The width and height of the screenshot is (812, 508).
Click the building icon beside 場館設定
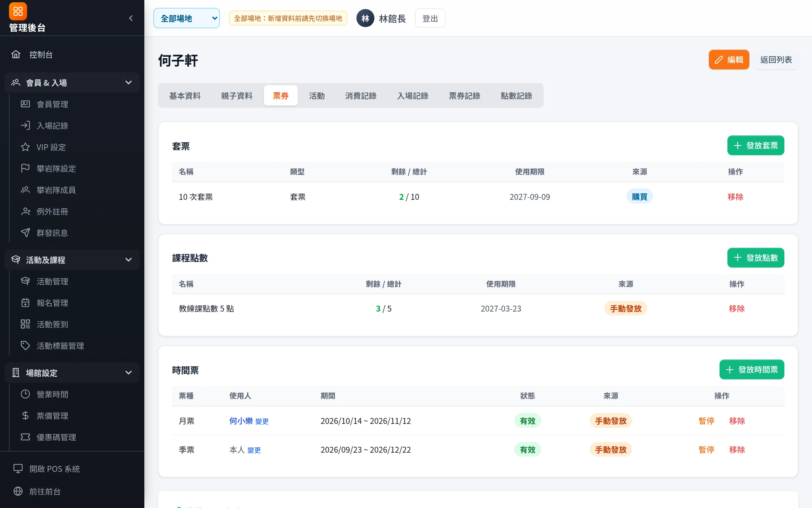click(x=16, y=373)
